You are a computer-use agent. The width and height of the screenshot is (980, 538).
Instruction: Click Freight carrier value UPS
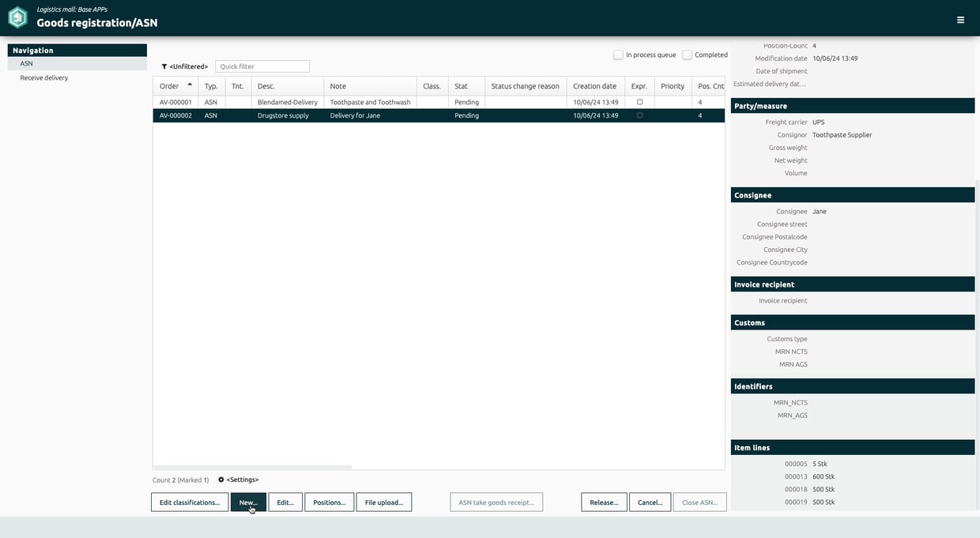click(x=818, y=122)
